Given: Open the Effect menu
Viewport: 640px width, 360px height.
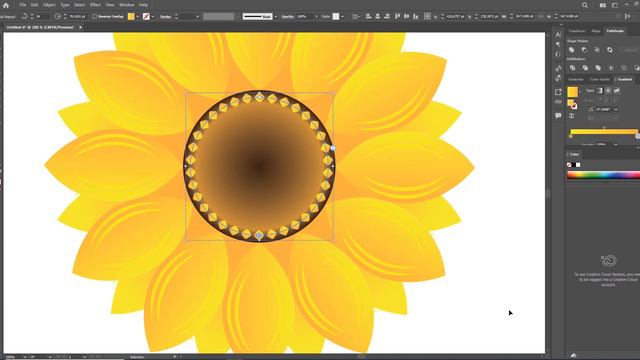Looking at the screenshot, I should (96, 5).
